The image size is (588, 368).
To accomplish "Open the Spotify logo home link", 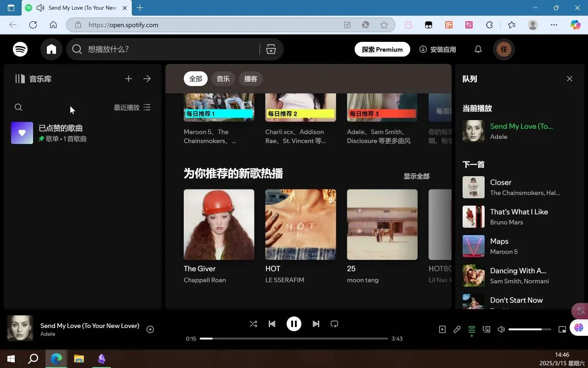I will [x=20, y=49].
